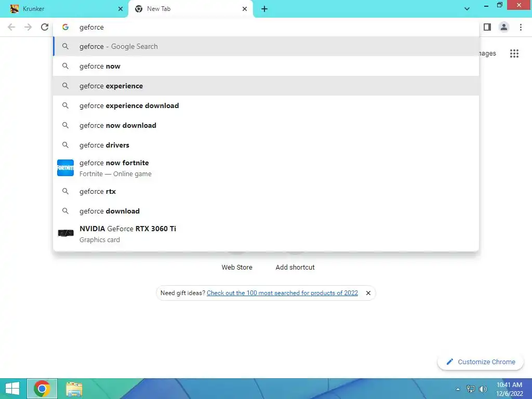This screenshot has height=399, width=532.
Task: Open a new tab with the plus button
Action: [264, 9]
